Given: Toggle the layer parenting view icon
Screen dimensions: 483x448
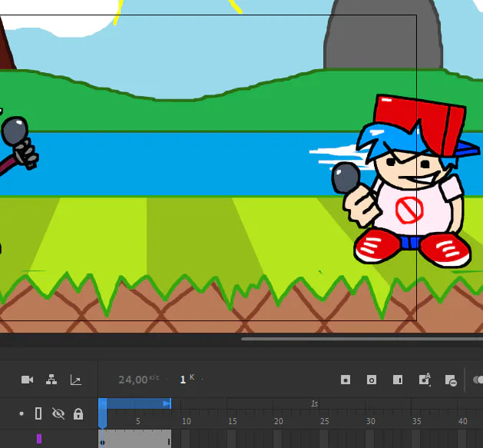Looking at the screenshot, I should pos(51,380).
